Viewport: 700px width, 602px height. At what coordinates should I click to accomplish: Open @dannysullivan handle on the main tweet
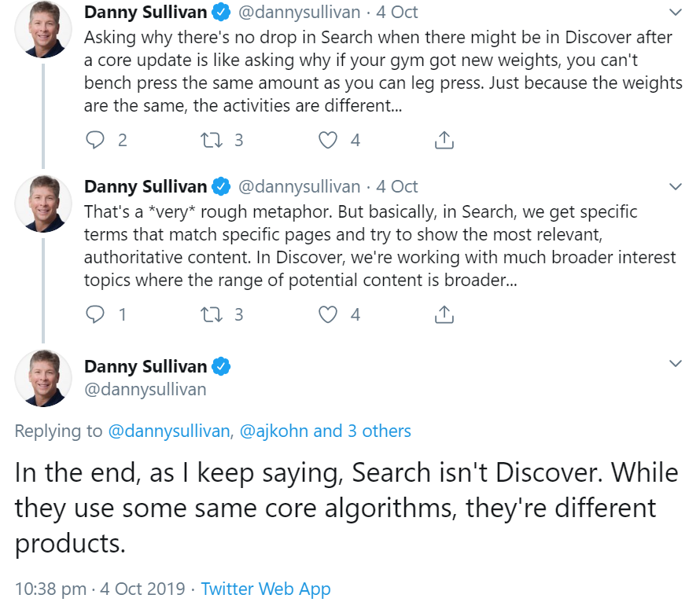click(x=144, y=389)
